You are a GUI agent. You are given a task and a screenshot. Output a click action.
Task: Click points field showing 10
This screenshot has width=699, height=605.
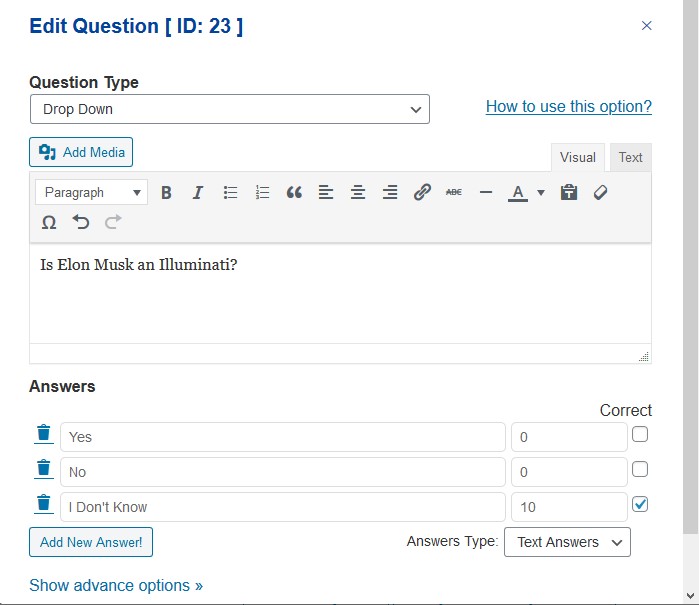click(x=569, y=507)
